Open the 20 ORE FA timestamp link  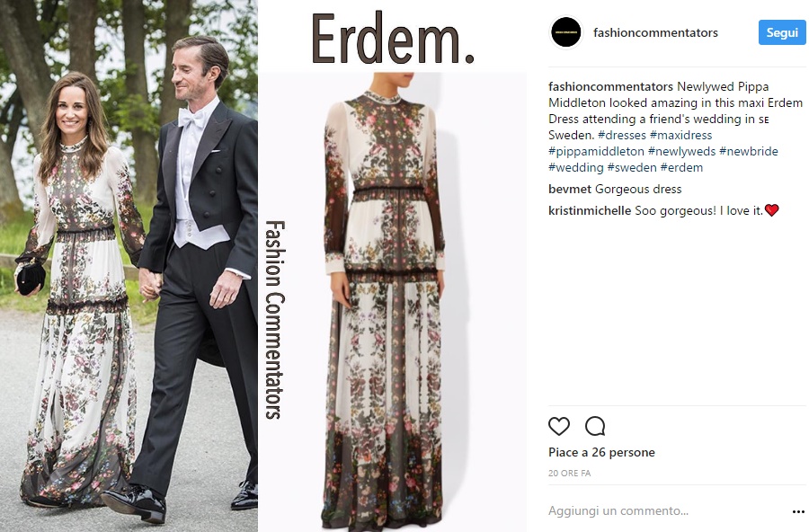point(570,474)
